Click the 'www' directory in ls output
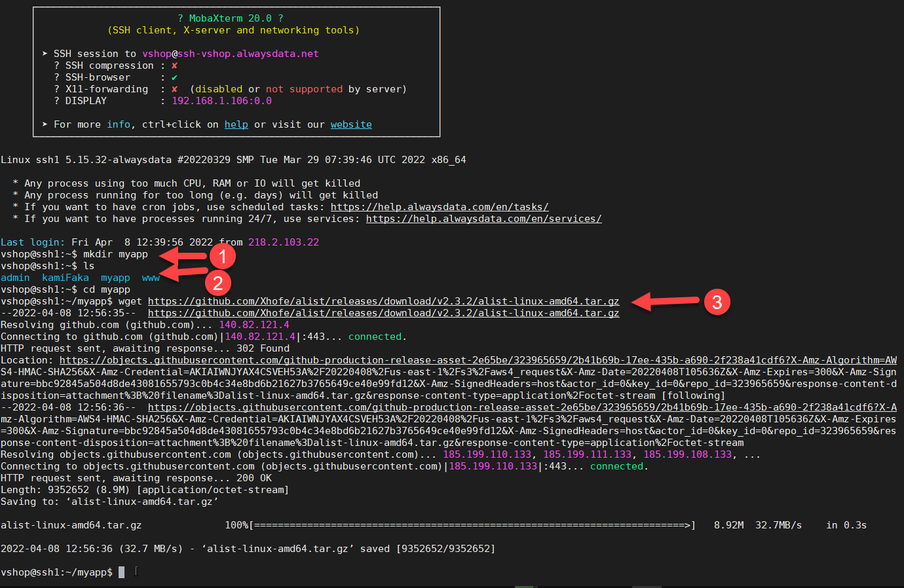Image resolution: width=904 pixels, height=588 pixels. tap(151, 278)
